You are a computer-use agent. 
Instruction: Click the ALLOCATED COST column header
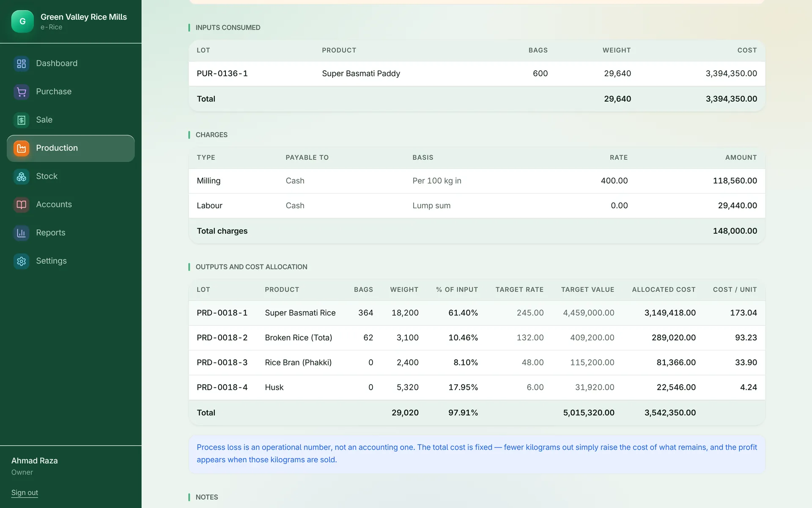point(664,290)
